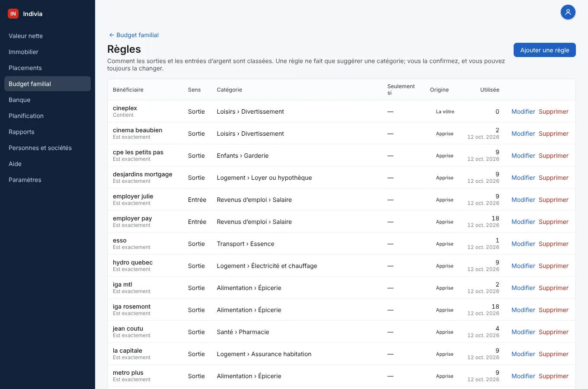Modifier the hydro quebec rule
This screenshot has width=588, height=389.
523,266
